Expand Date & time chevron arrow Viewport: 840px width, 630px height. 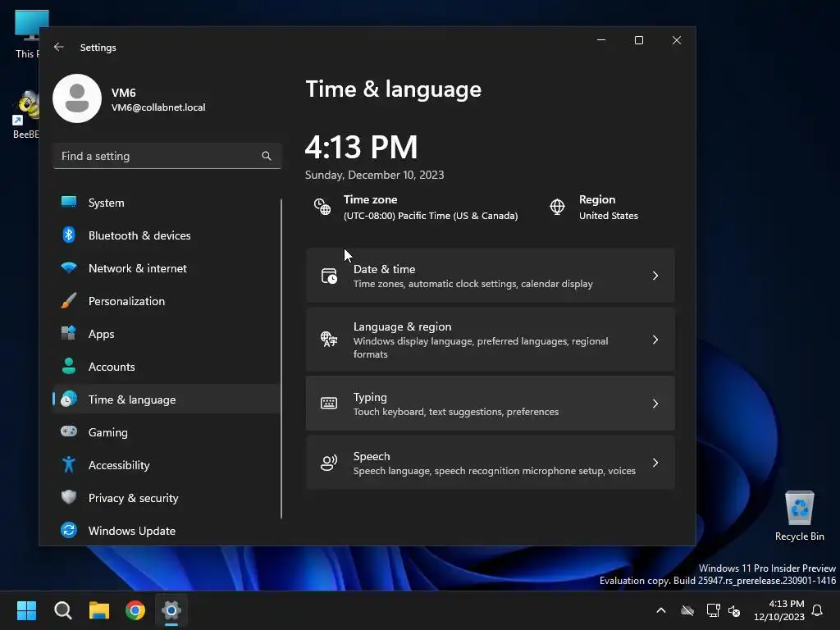(x=655, y=276)
